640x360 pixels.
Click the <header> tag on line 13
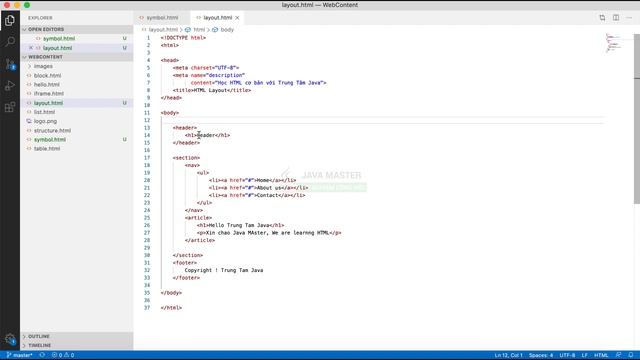click(x=184, y=128)
